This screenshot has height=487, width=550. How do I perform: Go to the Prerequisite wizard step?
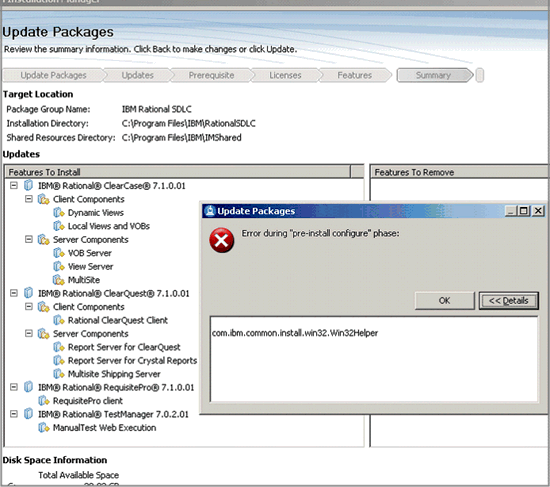point(211,75)
